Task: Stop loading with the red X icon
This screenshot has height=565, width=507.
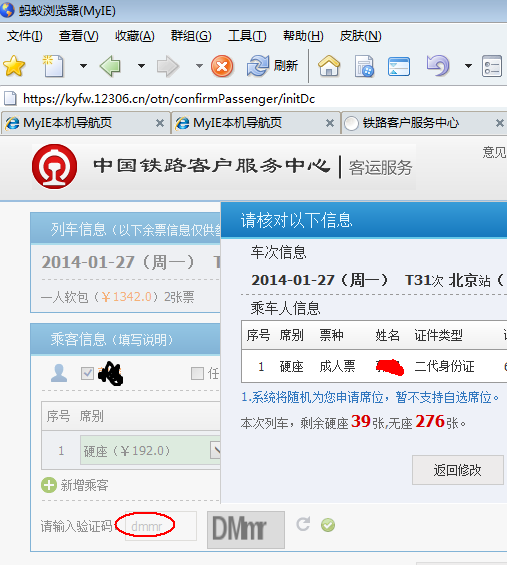Action: coord(222,66)
